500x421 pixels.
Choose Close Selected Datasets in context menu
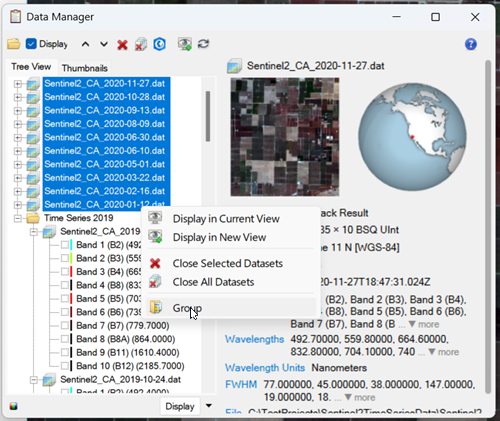pos(231,263)
